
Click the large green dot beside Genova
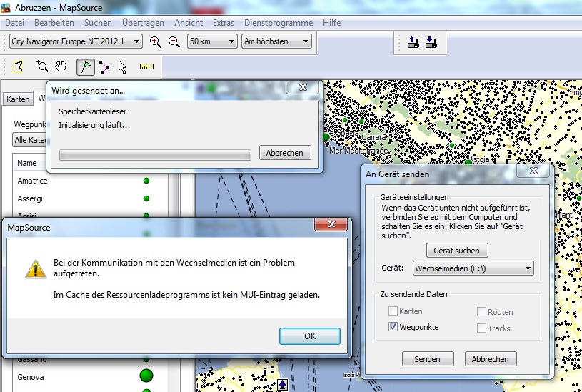pos(146,376)
